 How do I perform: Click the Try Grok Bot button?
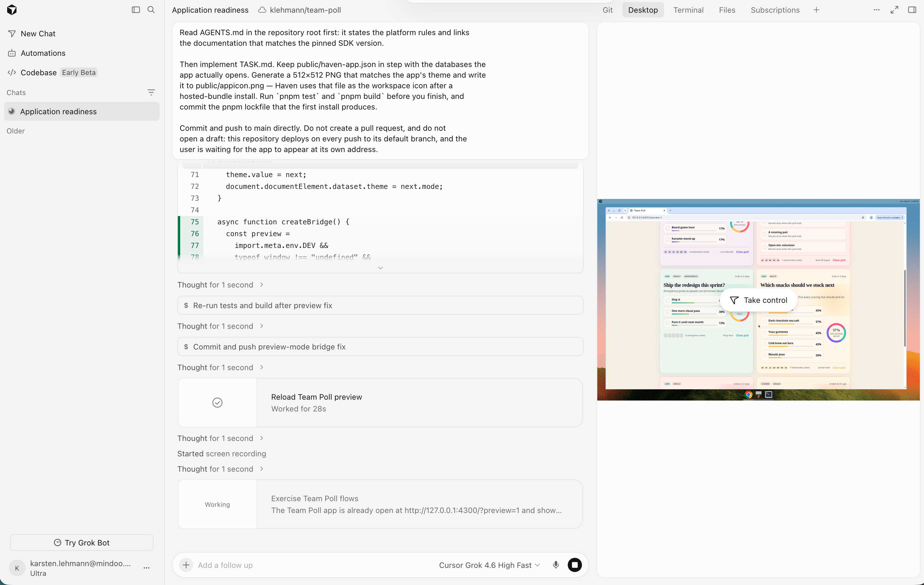point(82,542)
